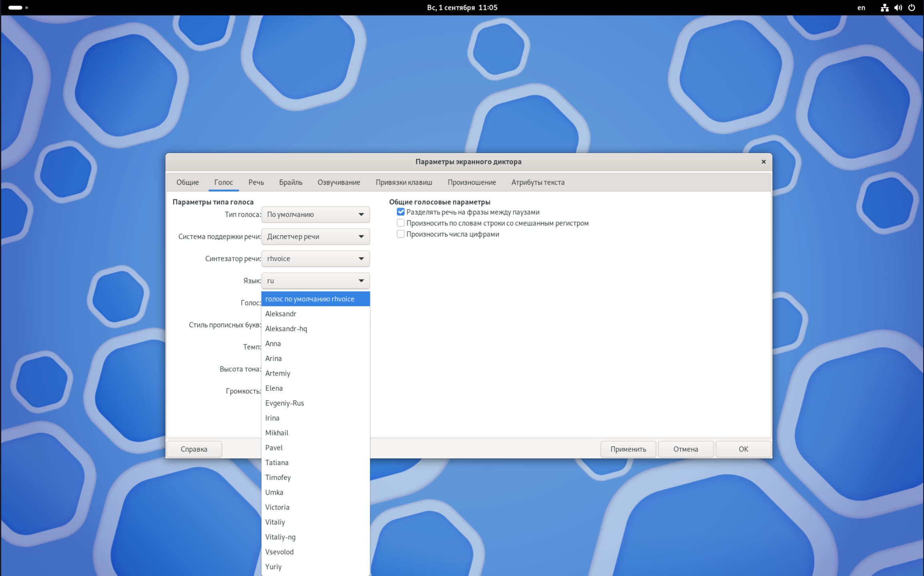The image size is (924, 576).
Task: Switch to the Привязки клавиш tab
Action: coord(404,182)
